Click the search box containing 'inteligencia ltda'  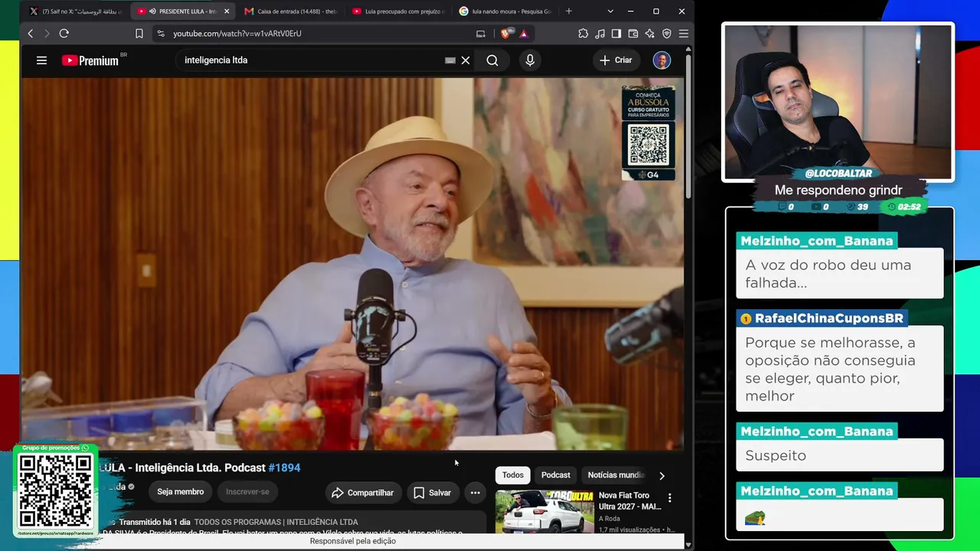point(310,60)
